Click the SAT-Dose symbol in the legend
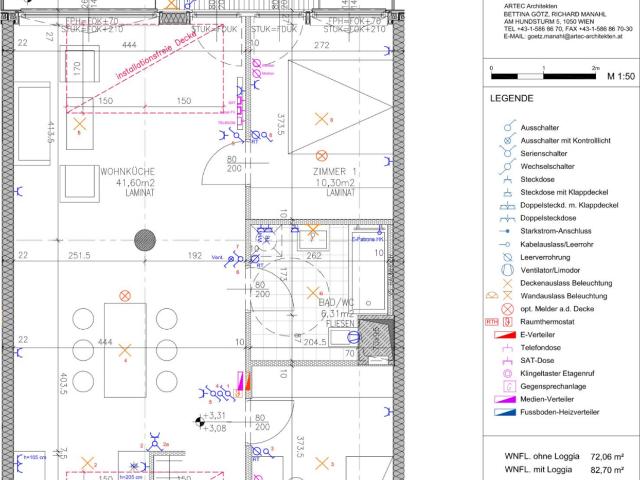640x480 pixels. click(x=507, y=360)
